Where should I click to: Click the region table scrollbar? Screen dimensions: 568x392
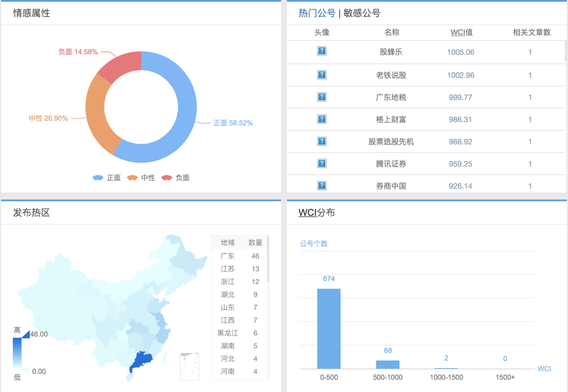(268, 259)
